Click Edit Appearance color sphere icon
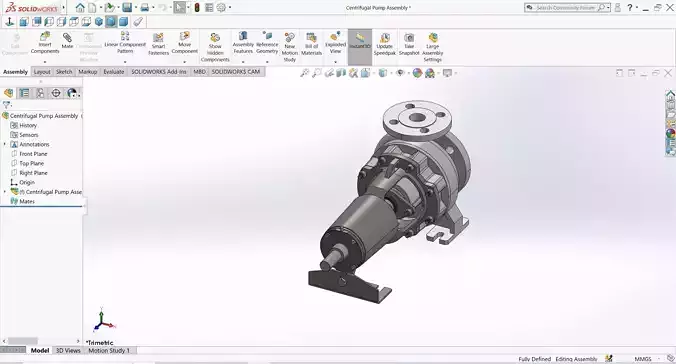Image resolution: width=676 pixels, height=364 pixels. tap(417, 73)
